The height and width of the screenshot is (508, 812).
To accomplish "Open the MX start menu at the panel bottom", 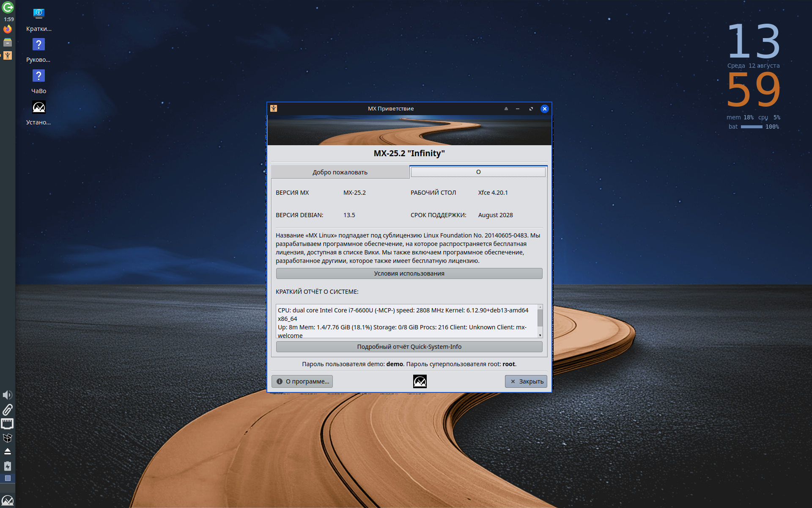I will click(x=8, y=500).
